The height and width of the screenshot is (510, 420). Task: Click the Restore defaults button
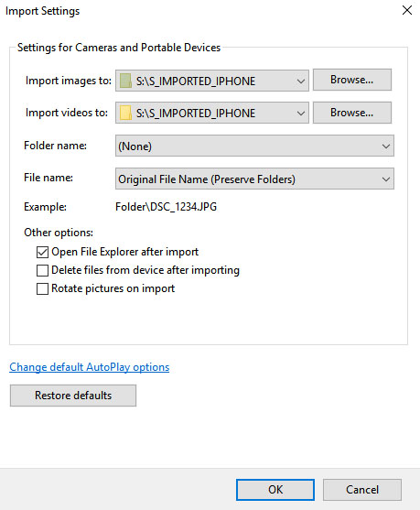click(x=73, y=396)
